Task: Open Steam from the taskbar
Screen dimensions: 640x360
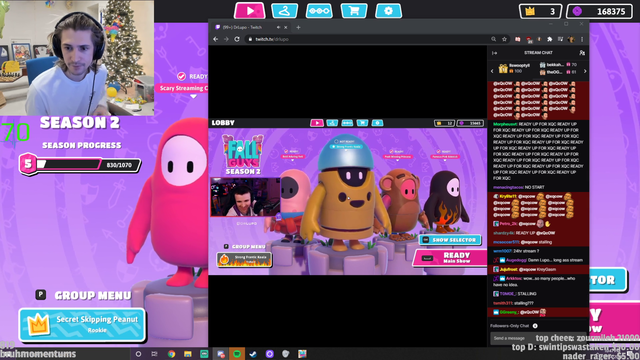Action: (x=253, y=354)
